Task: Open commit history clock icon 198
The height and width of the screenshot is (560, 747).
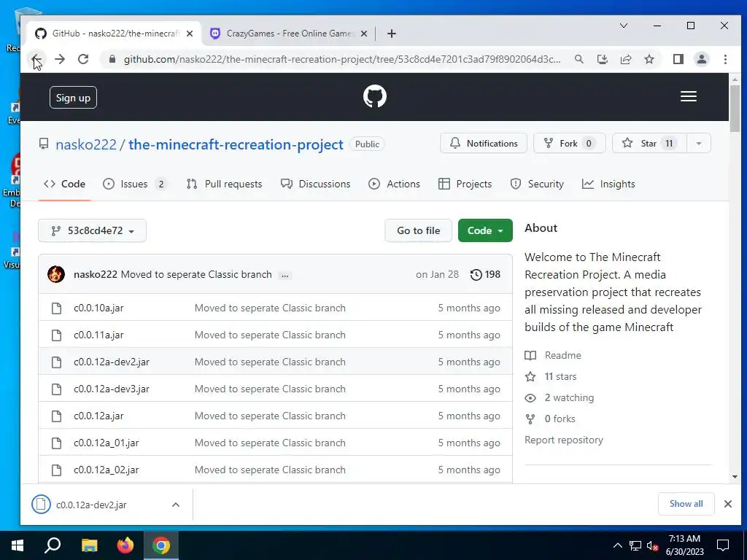Action: (485, 274)
